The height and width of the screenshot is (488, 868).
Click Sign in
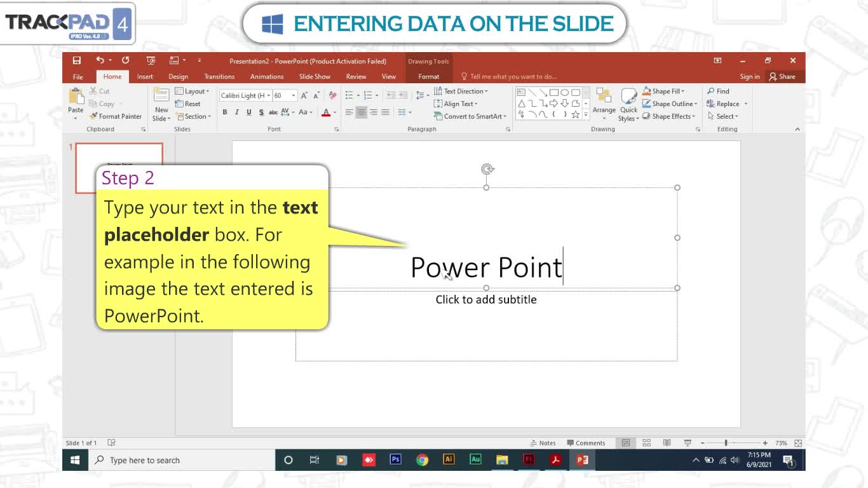tap(749, 76)
